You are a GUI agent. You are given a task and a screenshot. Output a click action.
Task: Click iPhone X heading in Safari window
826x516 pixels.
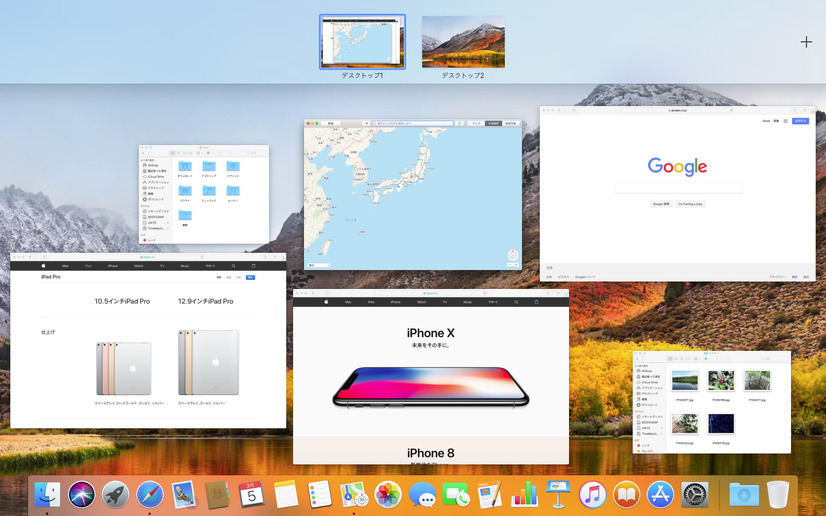[430, 333]
